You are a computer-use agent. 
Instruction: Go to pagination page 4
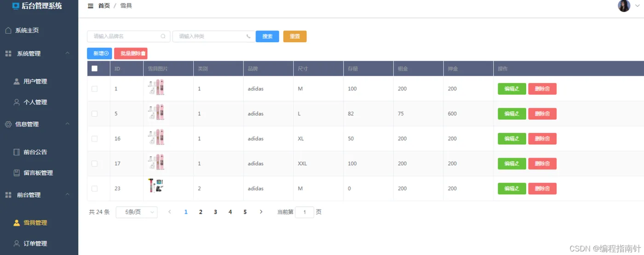[230, 212]
